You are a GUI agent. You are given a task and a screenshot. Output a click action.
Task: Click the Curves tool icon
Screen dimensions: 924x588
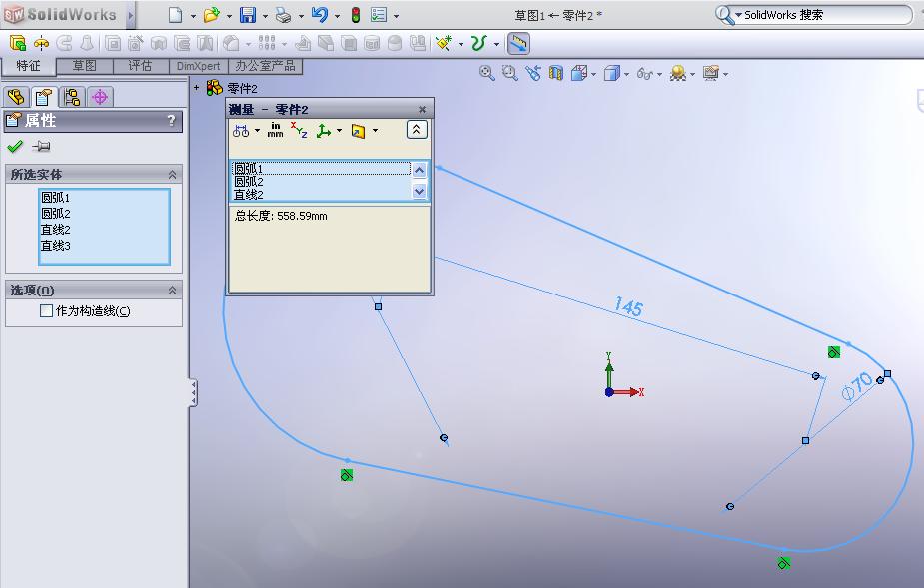[479, 43]
